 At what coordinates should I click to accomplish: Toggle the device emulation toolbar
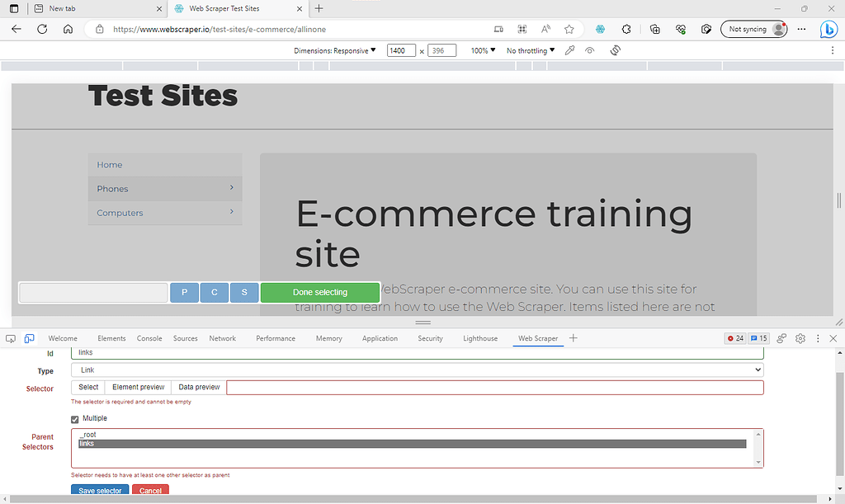click(29, 338)
